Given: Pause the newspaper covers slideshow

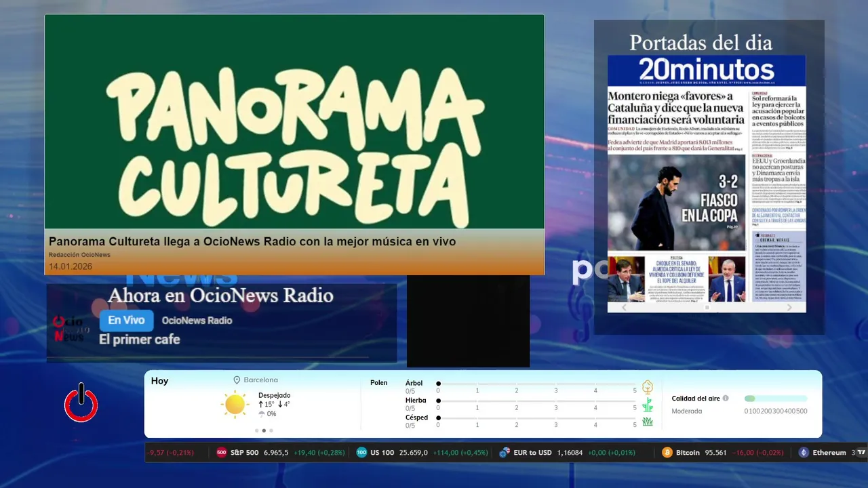Looking at the screenshot, I should tap(707, 308).
